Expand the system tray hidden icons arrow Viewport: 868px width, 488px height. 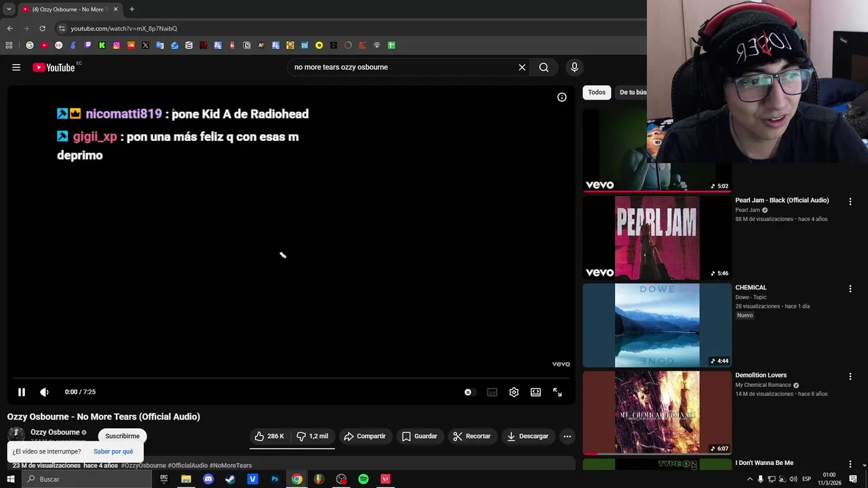(x=749, y=479)
